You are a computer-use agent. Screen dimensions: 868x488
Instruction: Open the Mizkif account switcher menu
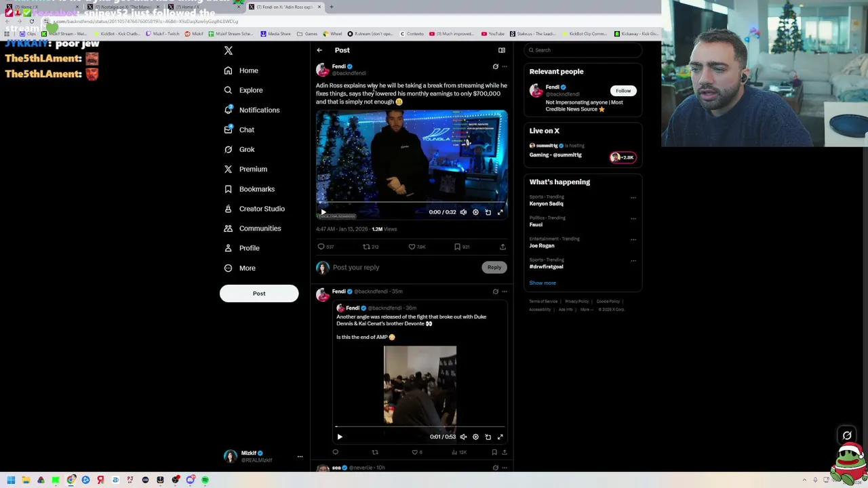(262, 456)
